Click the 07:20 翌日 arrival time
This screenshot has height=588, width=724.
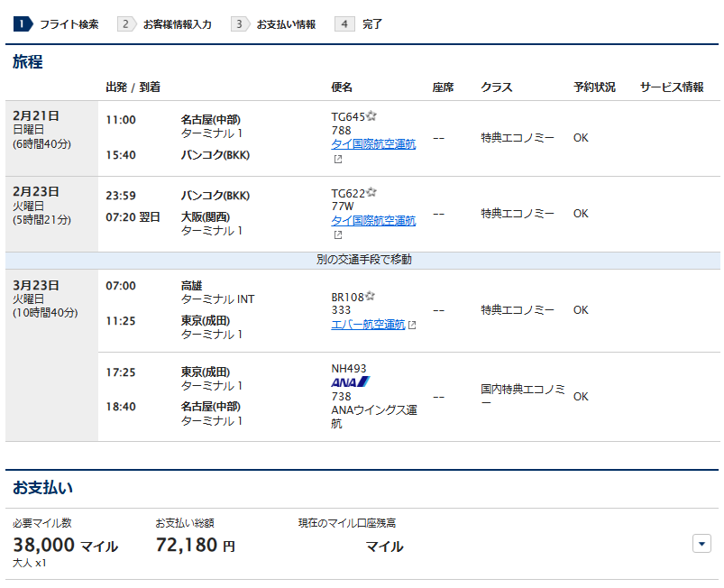133,217
